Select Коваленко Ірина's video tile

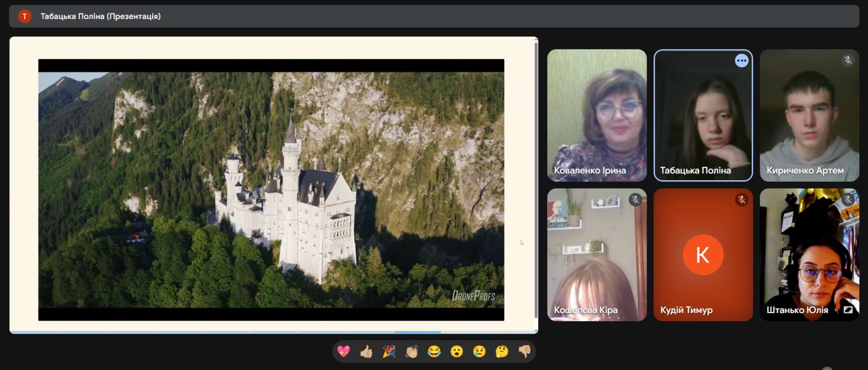tap(597, 114)
